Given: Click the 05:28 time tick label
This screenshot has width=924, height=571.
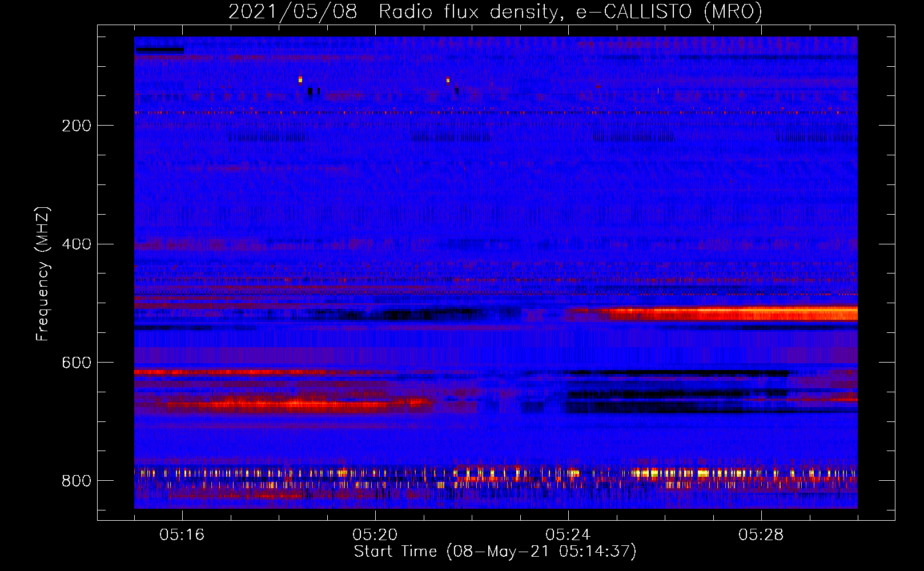Looking at the screenshot, I should [x=761, y=535].
